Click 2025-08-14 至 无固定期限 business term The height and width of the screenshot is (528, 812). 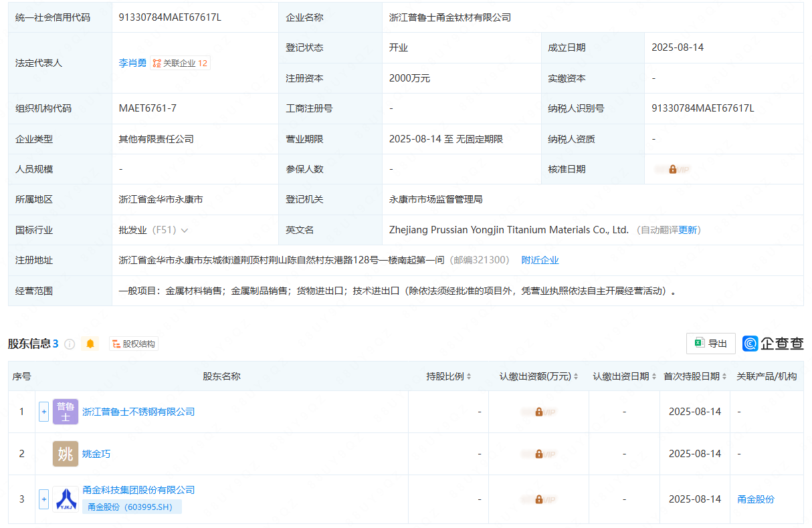tap(446, 139)
